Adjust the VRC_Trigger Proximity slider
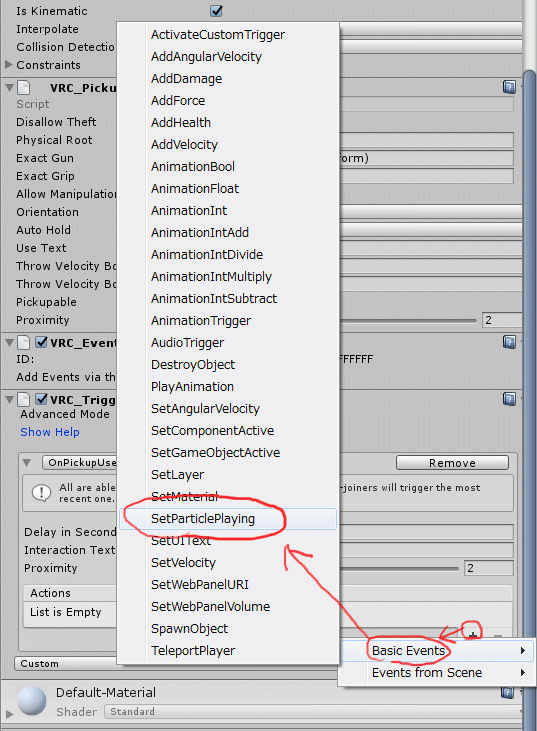The image size is (537, 731). click(400, 568)
